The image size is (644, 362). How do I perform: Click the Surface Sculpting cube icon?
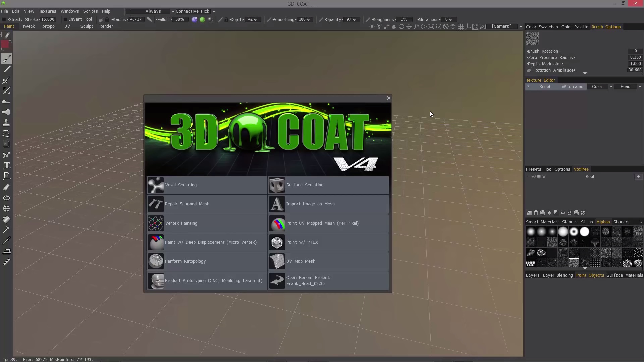coord(277,185)
